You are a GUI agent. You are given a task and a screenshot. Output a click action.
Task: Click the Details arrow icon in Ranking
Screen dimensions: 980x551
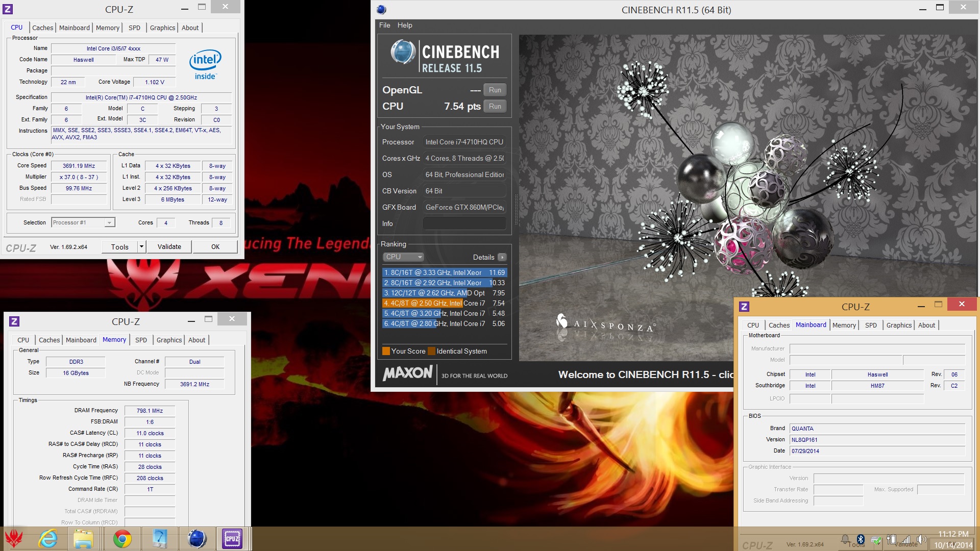502,257
